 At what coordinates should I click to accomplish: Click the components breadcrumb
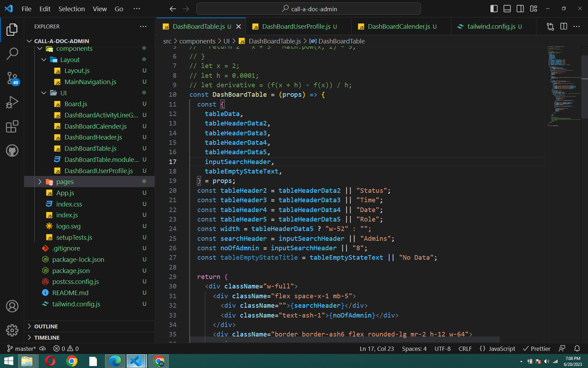[x=197, y=41]
